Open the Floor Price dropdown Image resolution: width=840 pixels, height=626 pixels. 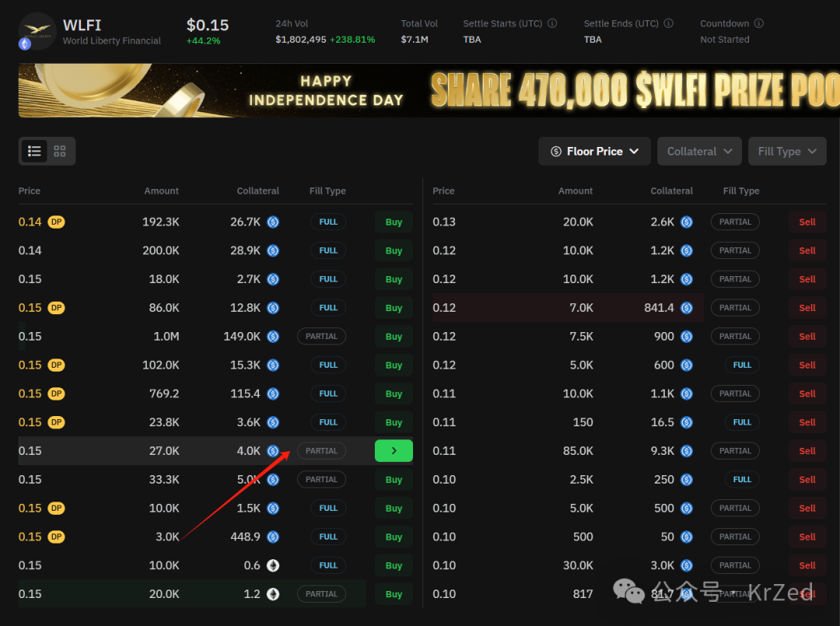pos(594,151)
